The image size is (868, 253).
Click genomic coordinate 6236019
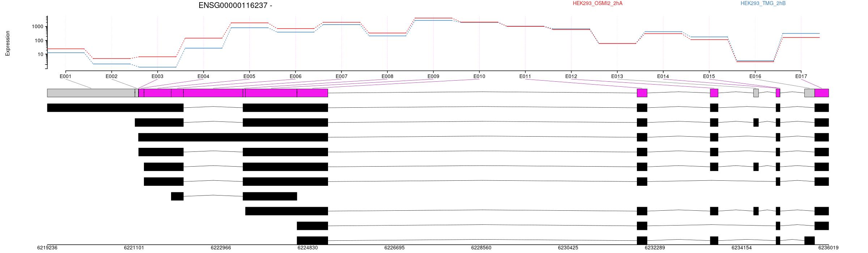tap(828, 248)
